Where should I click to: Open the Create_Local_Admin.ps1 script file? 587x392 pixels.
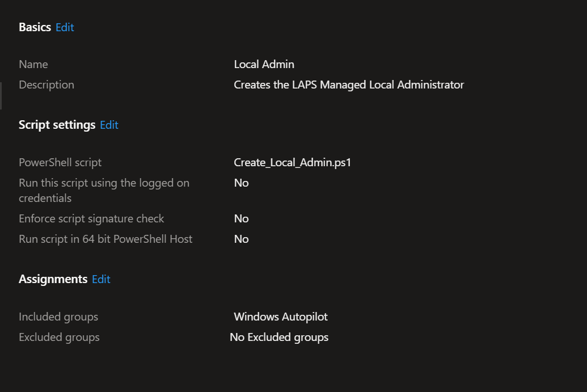point(293,162)
